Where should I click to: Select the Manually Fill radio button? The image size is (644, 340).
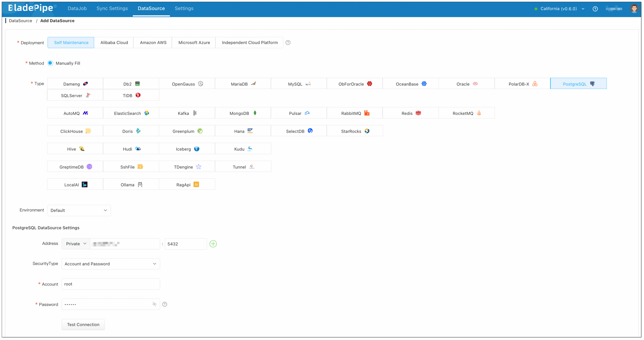point(50,63)
